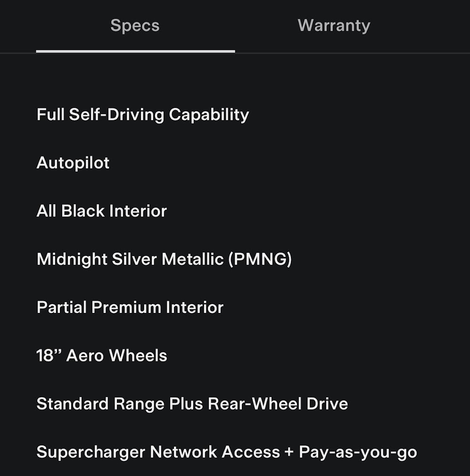Select Supercharger Network Access entry

pyautogui.click(x=226, y=452)
